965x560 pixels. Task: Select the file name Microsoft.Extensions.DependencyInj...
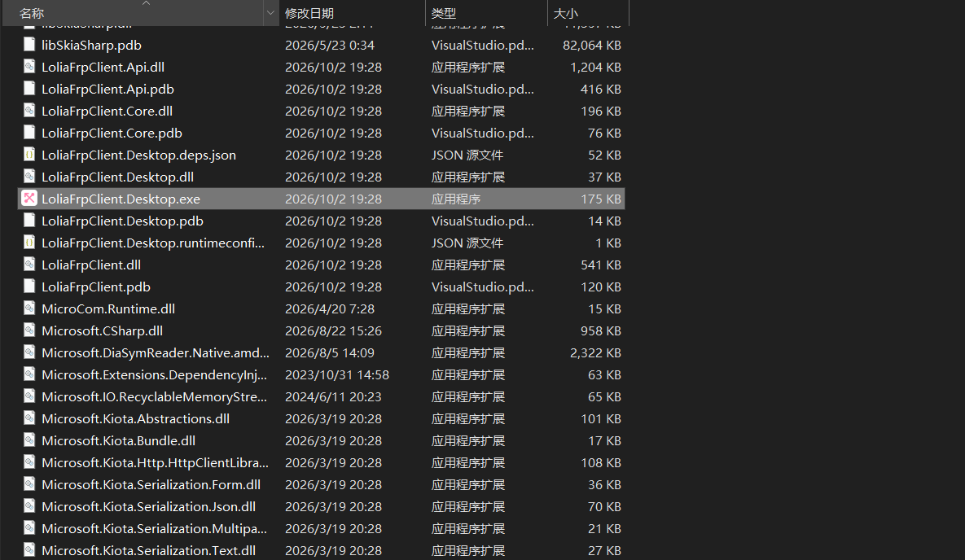click(155, 374)
